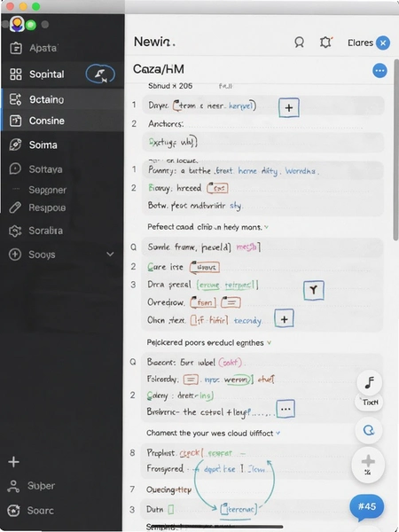
Task: Click the lines tag on Ovredrow row
Action: point(231,302)
